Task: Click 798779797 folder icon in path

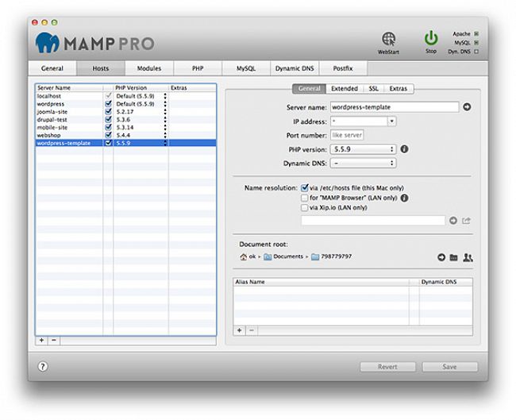Action: coord(315,256)
